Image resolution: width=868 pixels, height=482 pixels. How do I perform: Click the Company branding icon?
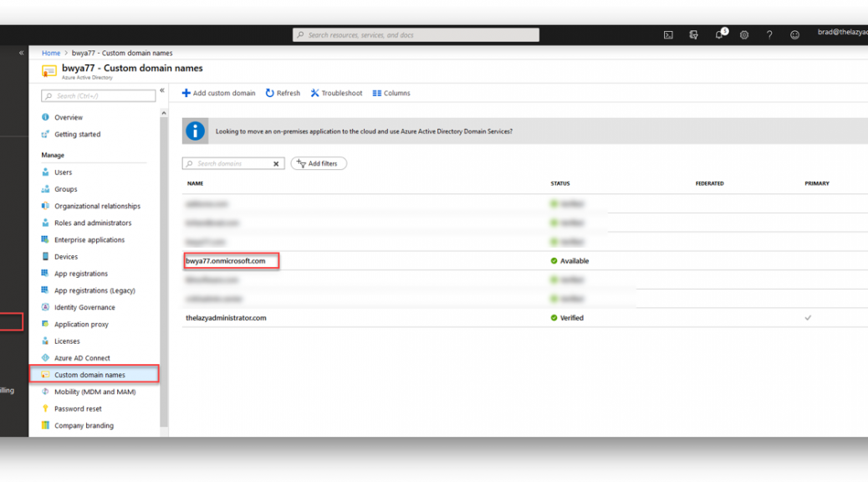(x=45, y=425)
